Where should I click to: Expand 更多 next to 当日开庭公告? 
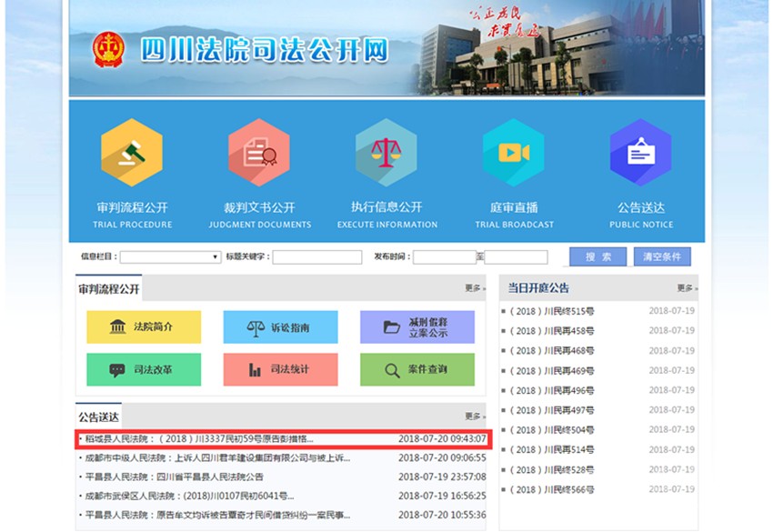[x=686, y=288]
